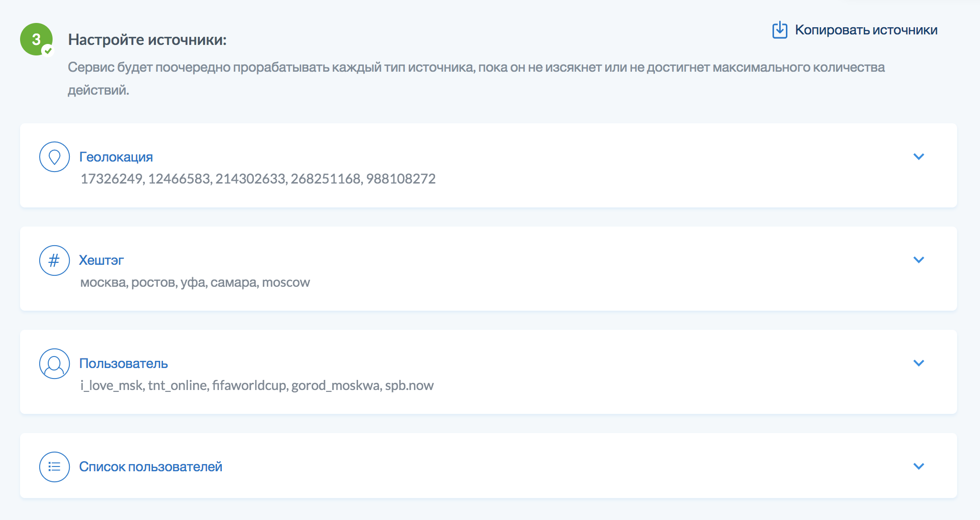The height and width of the screenshot is (520, 980).
Task: Click the small checkmark on step badge
Action: [48, 50]
